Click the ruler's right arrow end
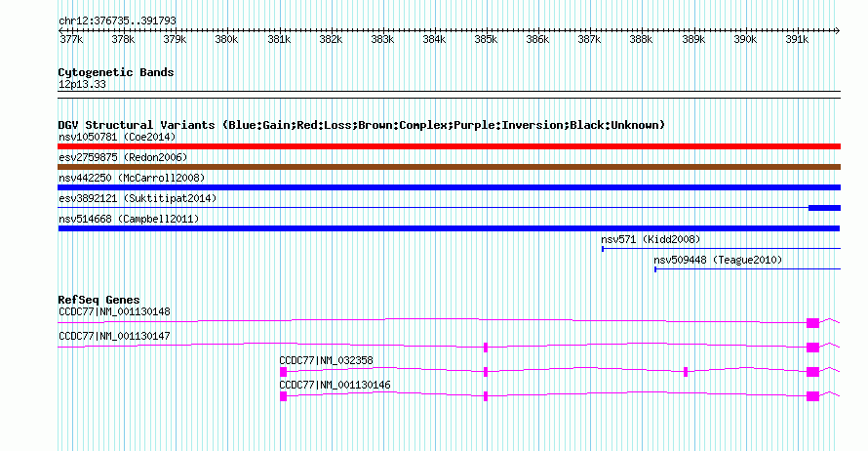 838,30
